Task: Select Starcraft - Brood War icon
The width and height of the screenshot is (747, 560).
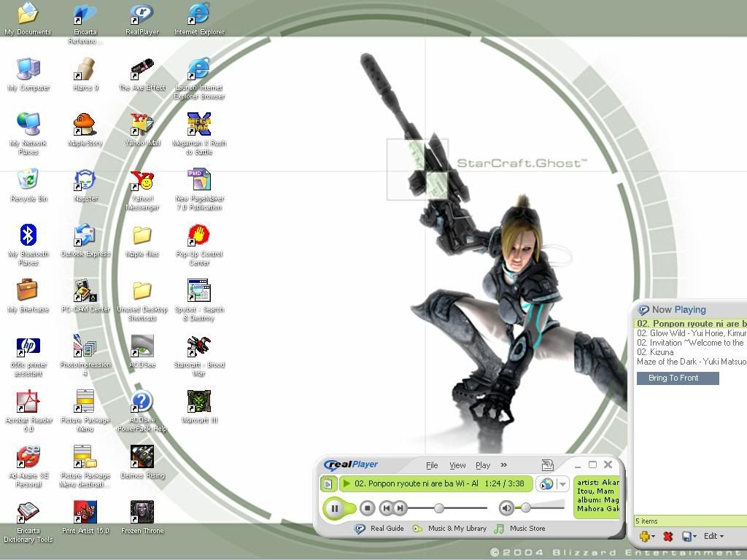Action: click(x=199, y=356)
